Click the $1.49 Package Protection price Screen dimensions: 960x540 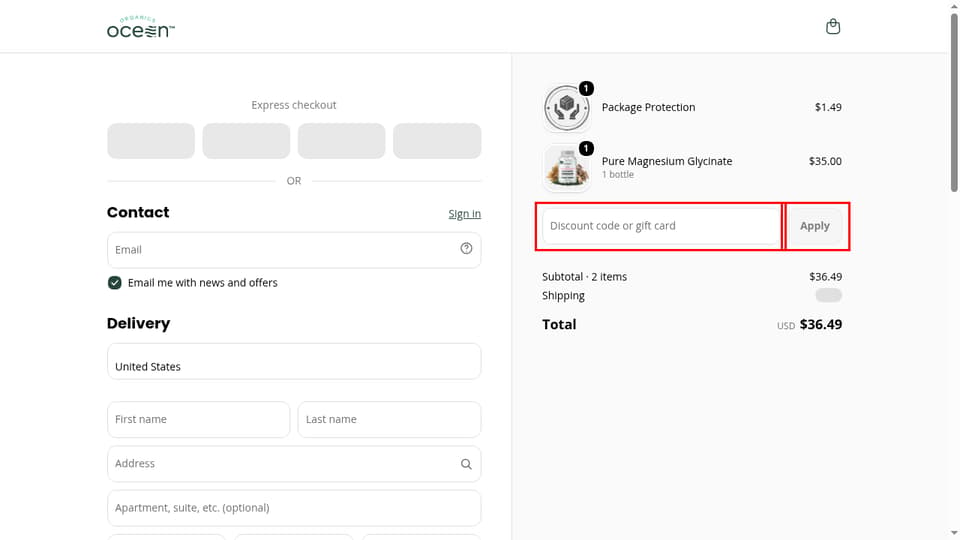pyautogui.click(x=828, y=107)
